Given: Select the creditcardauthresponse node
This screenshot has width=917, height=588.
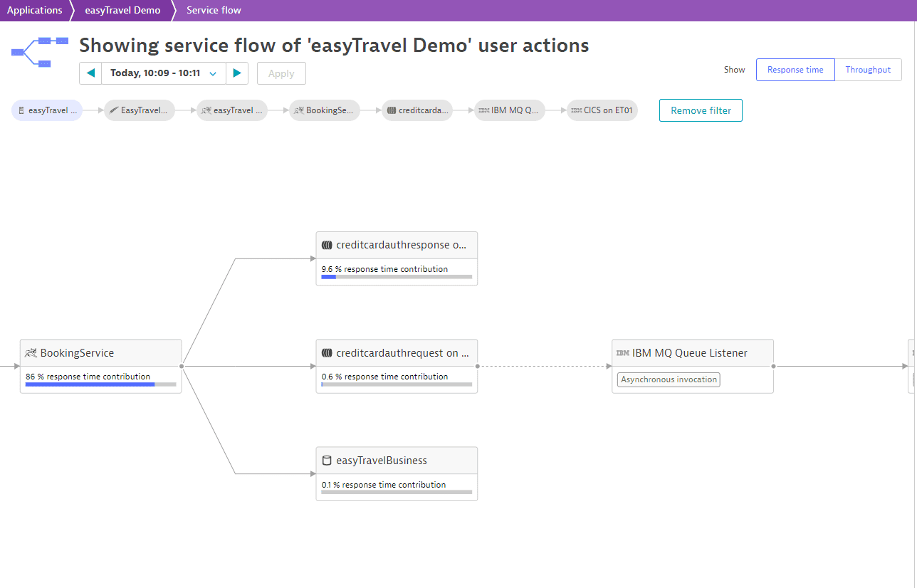Looking at the screenshot, I should [x=397, y=258].
